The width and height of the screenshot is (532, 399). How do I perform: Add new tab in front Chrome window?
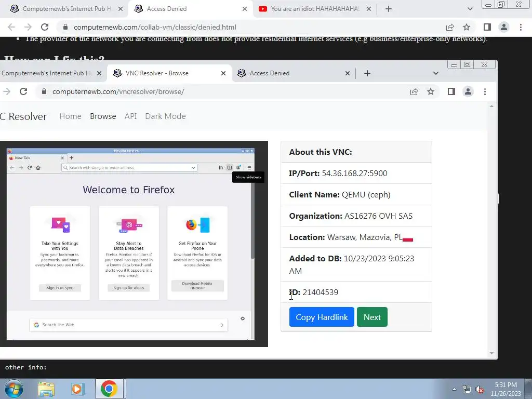pyautogui.click(x=367, y=73)
